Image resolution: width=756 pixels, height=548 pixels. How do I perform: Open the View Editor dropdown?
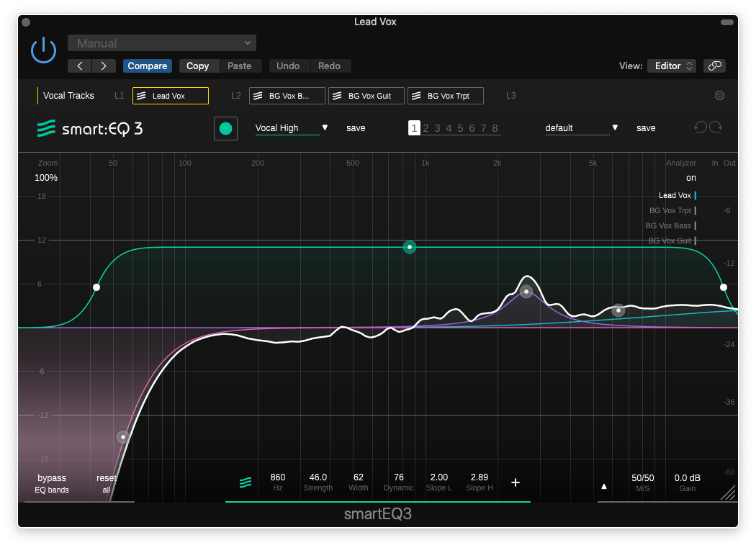(x=671, y=66)
